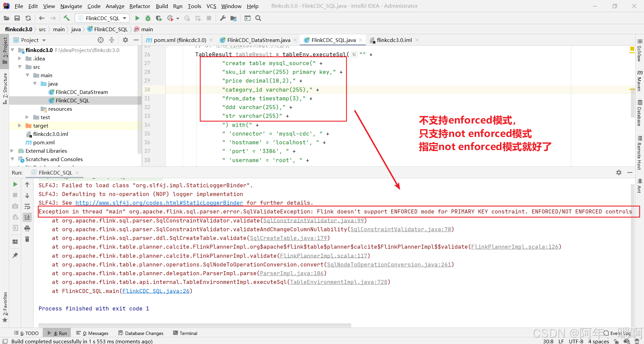Toggle Scroll to End in the Run console
The height and width of the screenshot is (344, 644).
click(27, 217)
